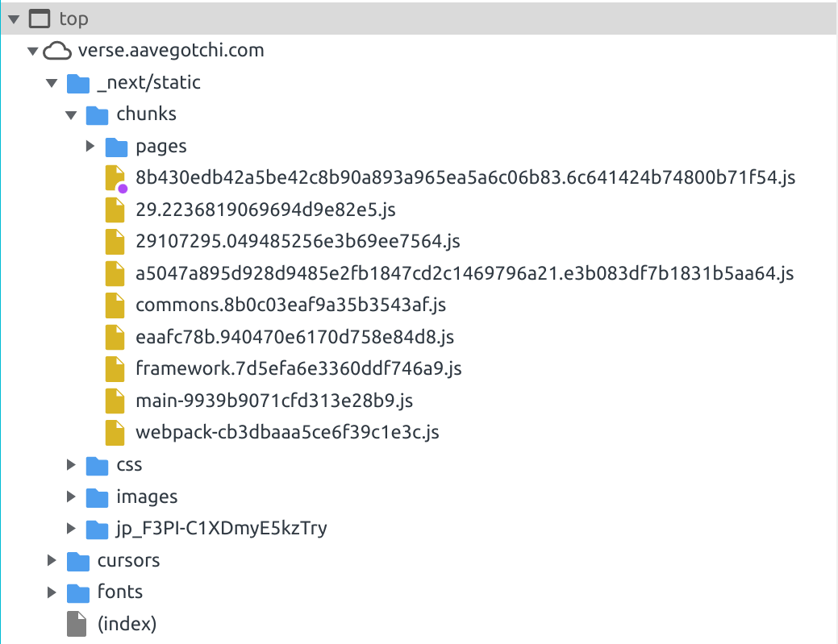The width and height of the screenshot is (838, 644).
Task: Expand the jp_F3PI-C1XDmyE5kzTry folder
Action: tap(71, 528)
